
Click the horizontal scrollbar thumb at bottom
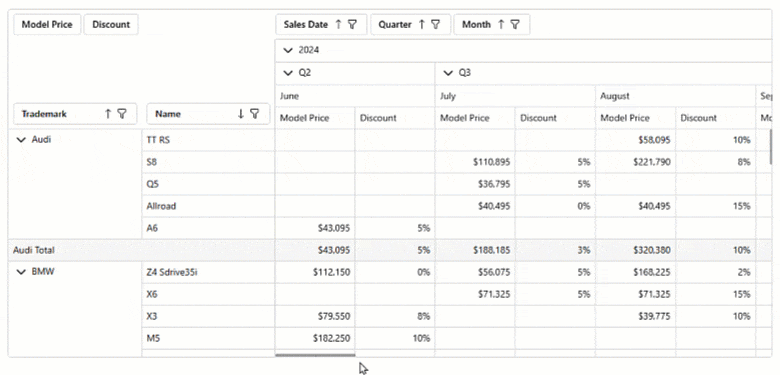point(315,355)
